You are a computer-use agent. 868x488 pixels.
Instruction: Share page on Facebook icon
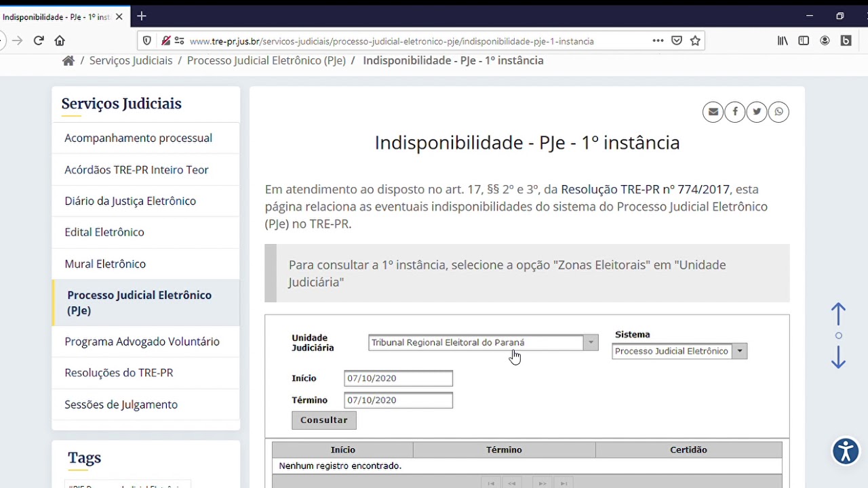tap(735, 112)
